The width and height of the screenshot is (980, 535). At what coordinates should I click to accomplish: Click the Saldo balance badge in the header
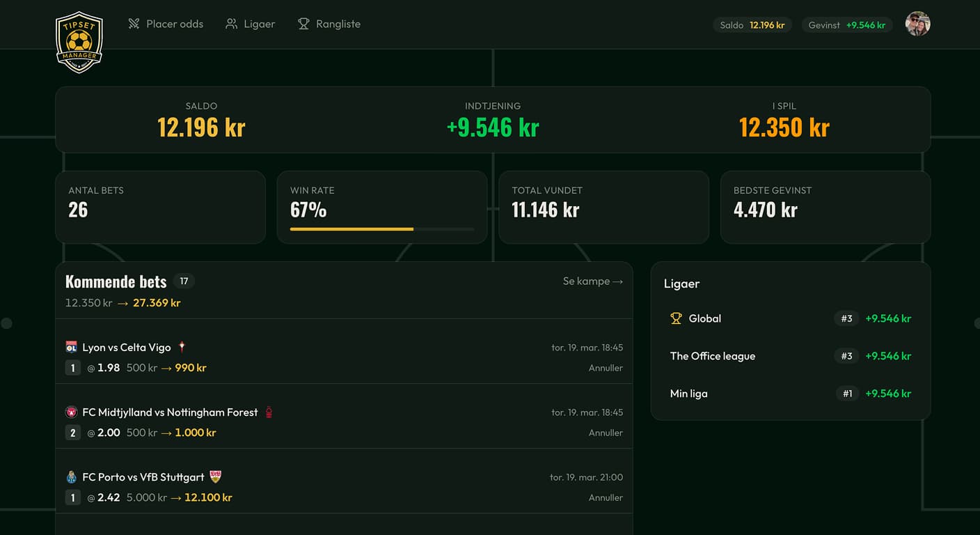pyautogui.click(x=752, y=24)
